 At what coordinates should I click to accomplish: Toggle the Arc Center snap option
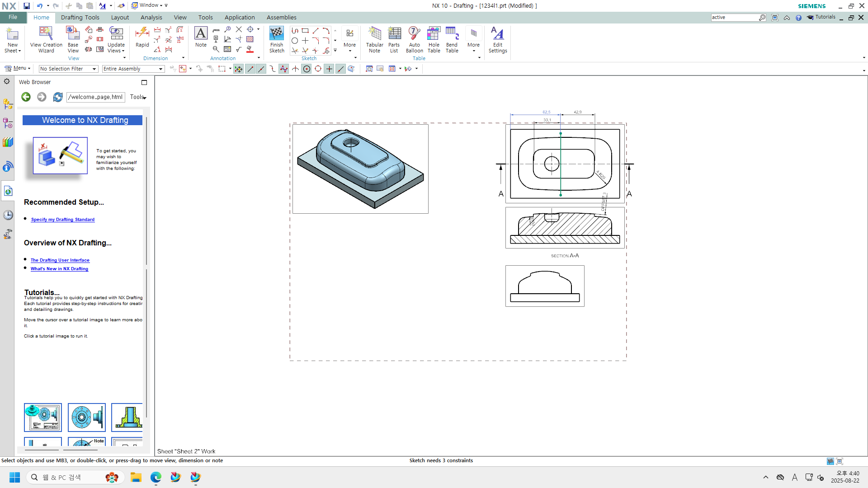click(x=307, y=69)
